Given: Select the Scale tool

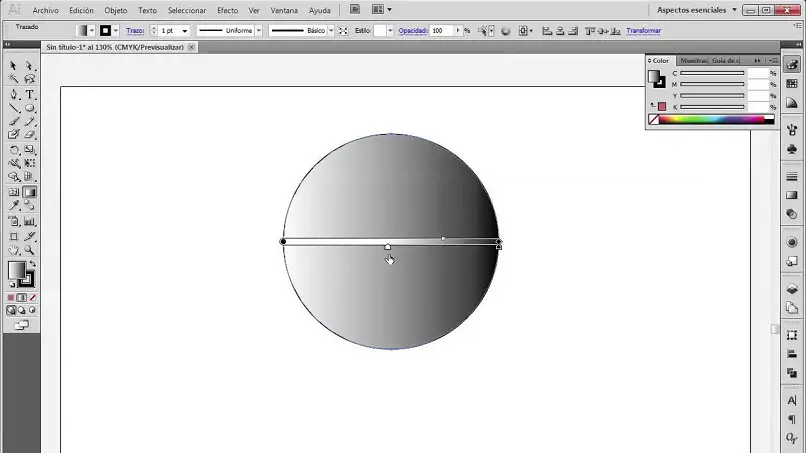Looking at the screenshot, I should [x=29, y=150].
